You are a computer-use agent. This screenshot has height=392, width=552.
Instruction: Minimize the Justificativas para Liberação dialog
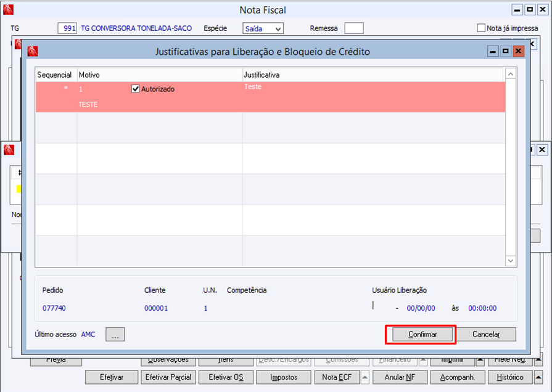pos(493,51)
